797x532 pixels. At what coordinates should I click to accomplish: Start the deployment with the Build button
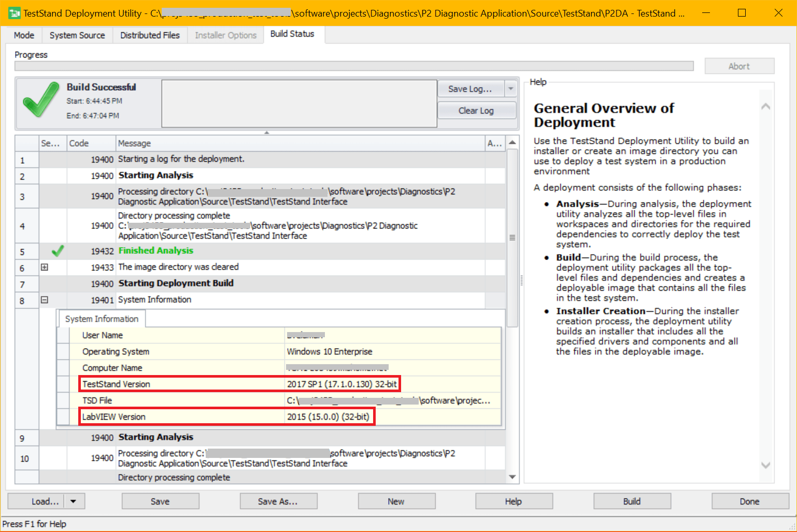(x=632, y=501)
